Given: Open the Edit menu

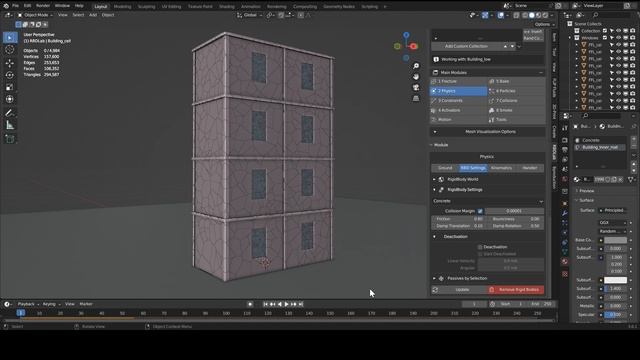Looking at the screenshot, I should 27,6.
